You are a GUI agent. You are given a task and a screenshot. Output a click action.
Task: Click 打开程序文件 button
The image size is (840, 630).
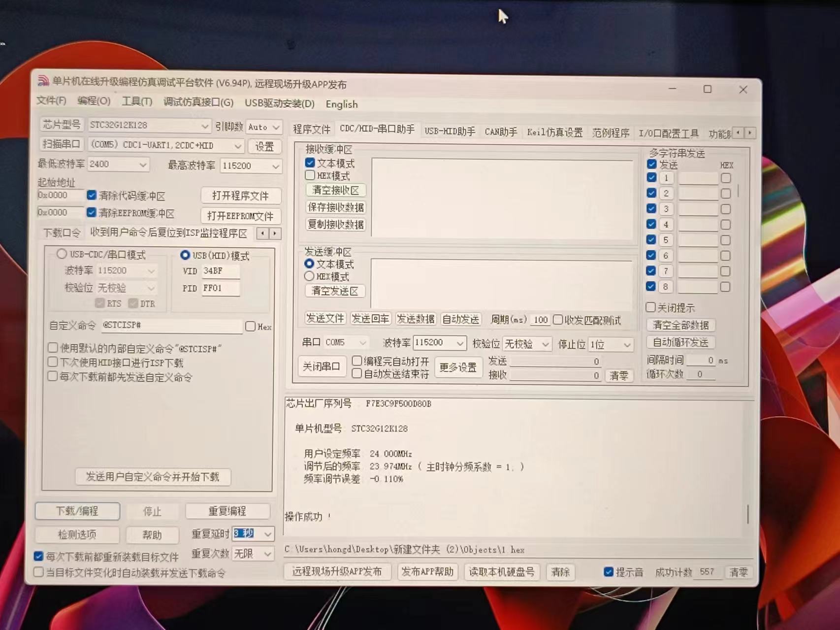pyautogui.click(x=240, y=196)
